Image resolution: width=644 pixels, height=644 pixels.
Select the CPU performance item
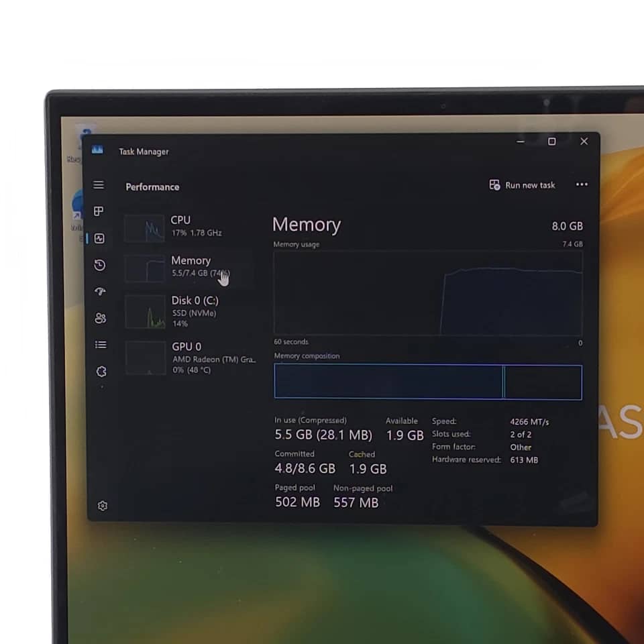[189, 227]
